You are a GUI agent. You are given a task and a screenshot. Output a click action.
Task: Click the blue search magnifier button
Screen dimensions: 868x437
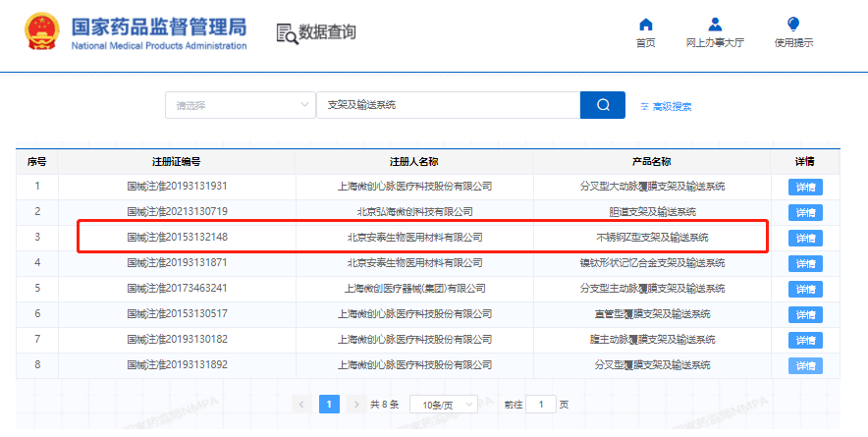(x=603, y=105)
